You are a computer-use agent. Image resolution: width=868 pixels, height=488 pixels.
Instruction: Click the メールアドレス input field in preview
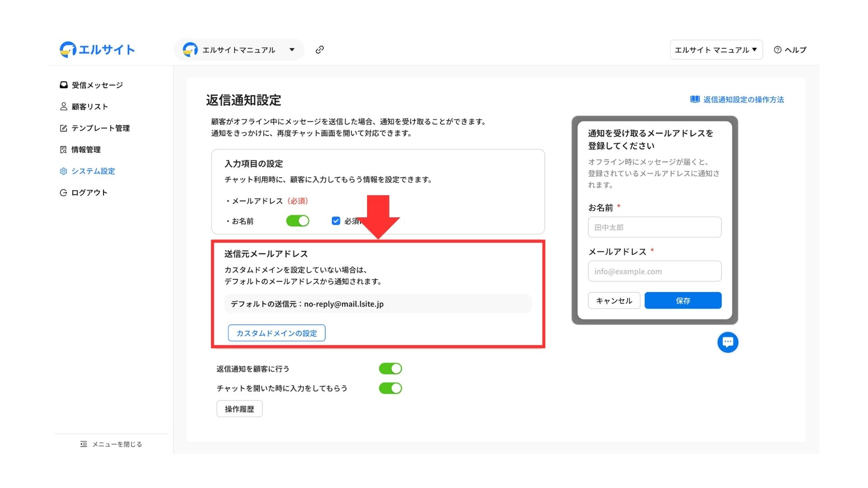(x=654, y=272)
